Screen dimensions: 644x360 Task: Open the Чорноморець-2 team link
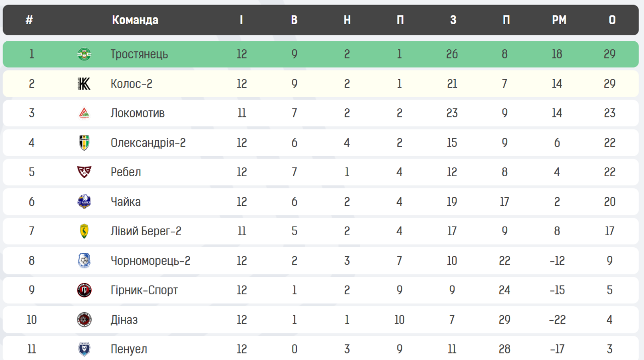(150, 261)
